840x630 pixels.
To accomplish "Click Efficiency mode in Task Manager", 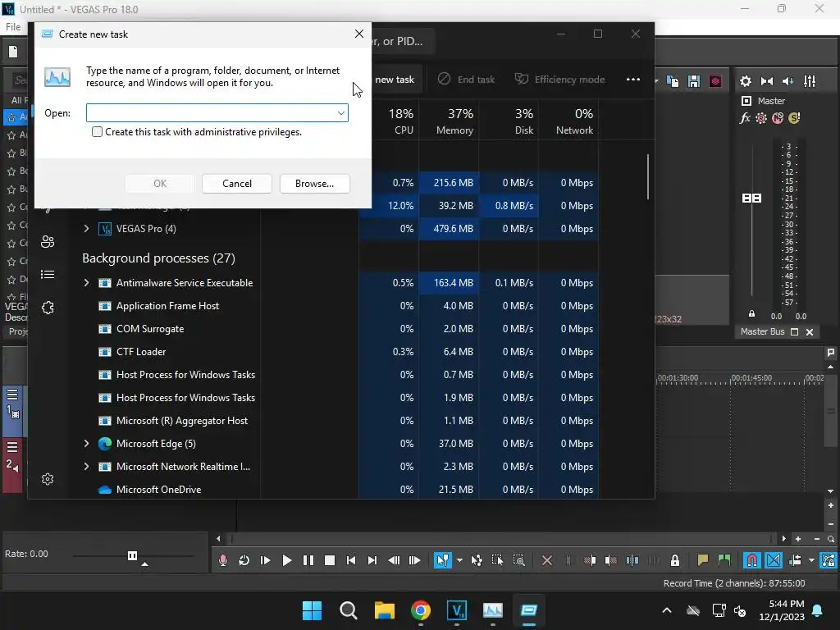I will tap(559, 80).
